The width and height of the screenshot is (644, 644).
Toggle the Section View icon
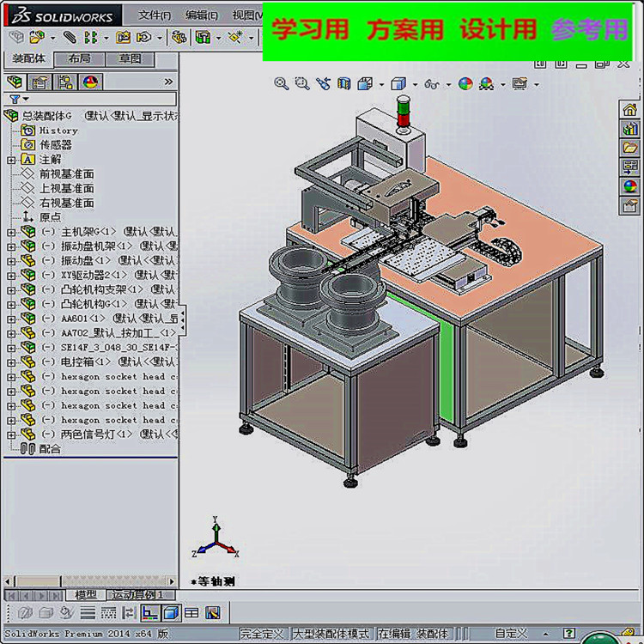tap(343, 83)
